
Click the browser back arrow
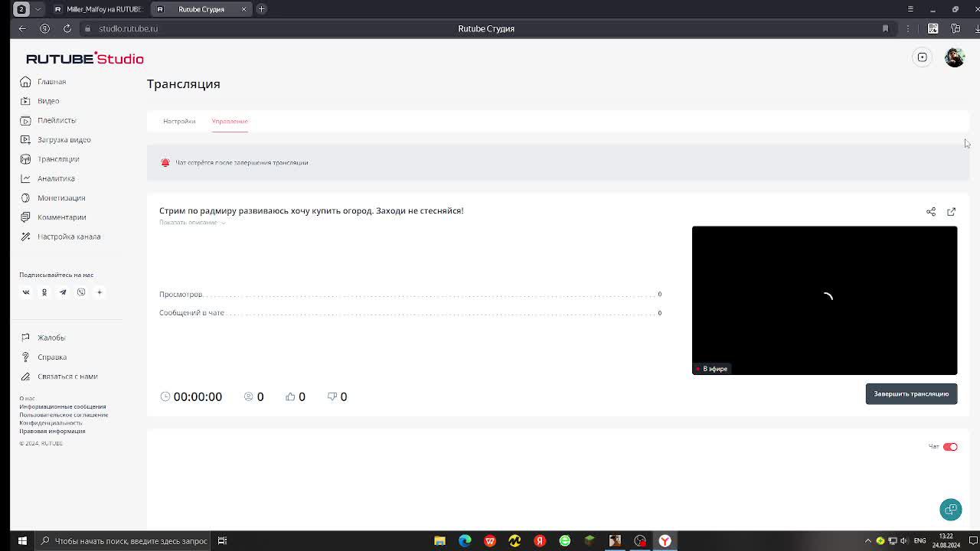[22, 28]
